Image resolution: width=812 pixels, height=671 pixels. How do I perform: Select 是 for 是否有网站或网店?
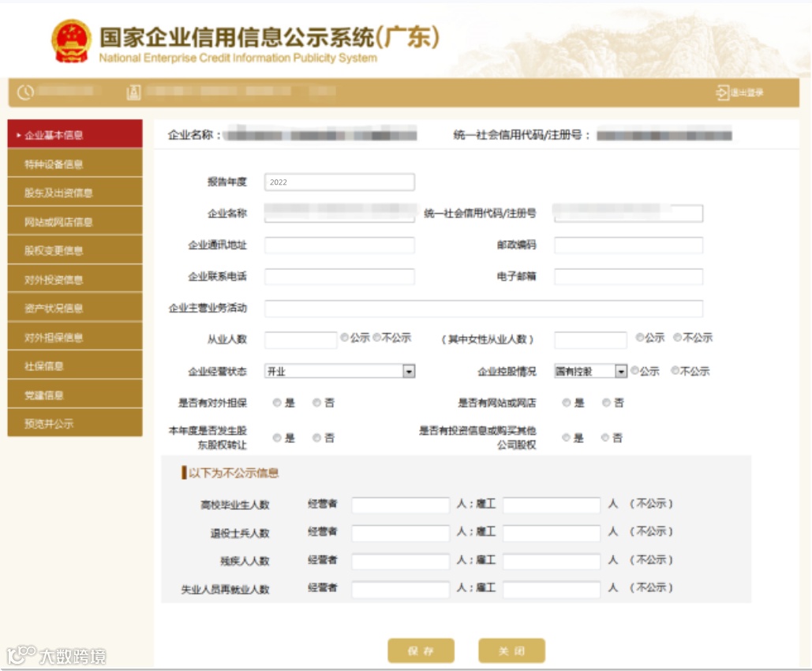click(x=567, y=403)
